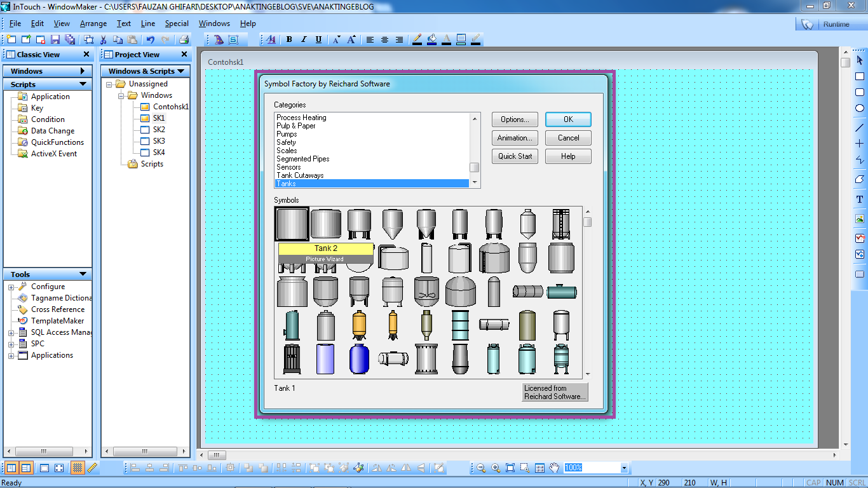Toggle the full screen view icon
The width and height of the screenshot is (868, 488).
pyautogui.click(x=59, y=468)
